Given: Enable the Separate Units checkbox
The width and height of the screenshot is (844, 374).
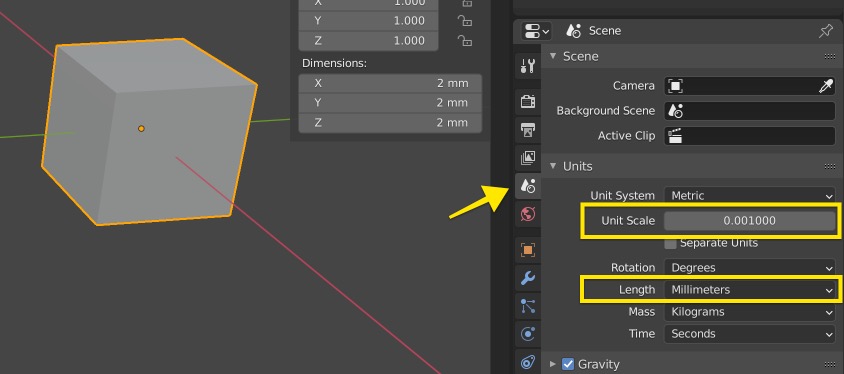Looking at the screenshot, I should 671,243.
